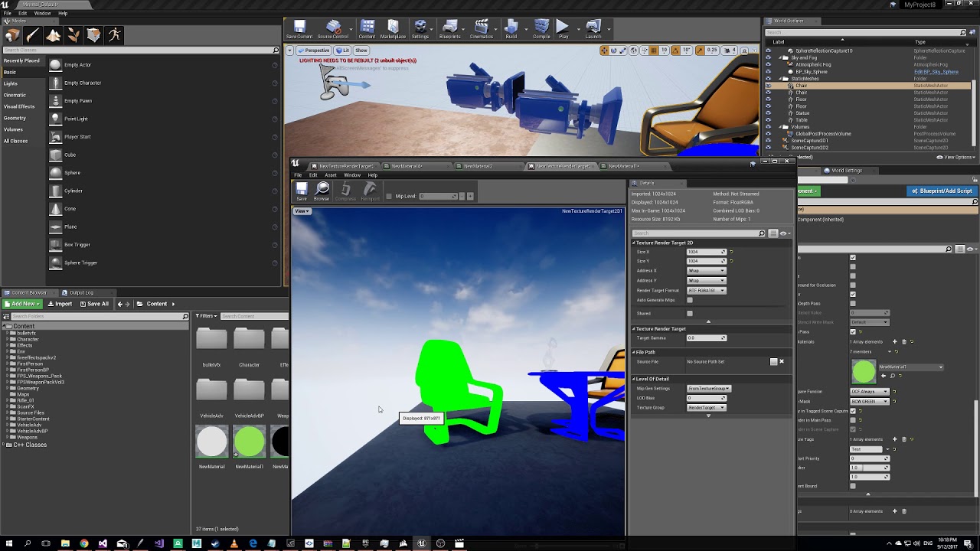Select the Geometry Editing mode icon
The height and width of the screenshot is (551, 980).
point(93,35)
